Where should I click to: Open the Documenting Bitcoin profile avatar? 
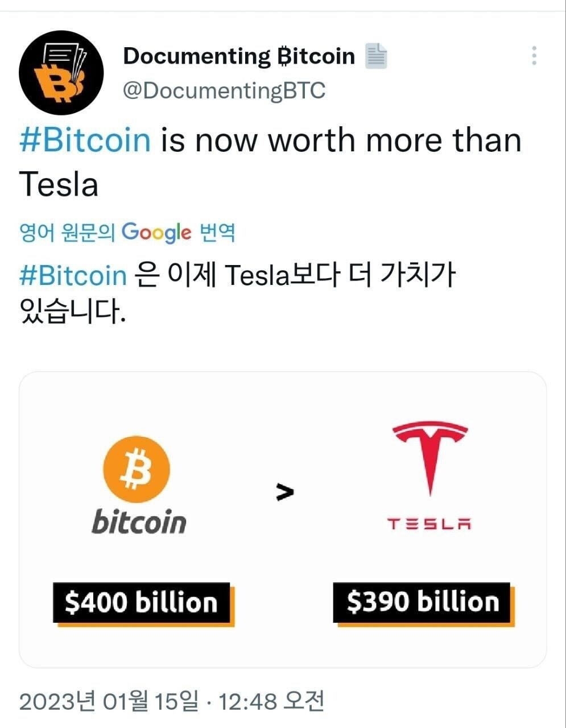click(61, 72)
